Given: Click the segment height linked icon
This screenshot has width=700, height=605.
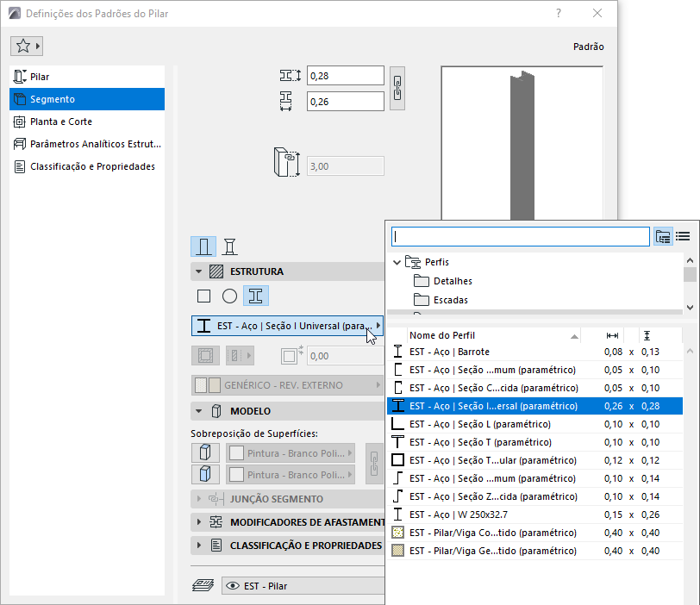Looking at the screenshot, I should click(x=286, y=162).
